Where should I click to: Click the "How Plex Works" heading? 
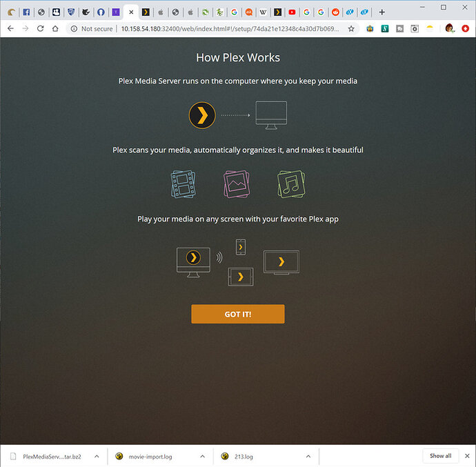[238, 58]
